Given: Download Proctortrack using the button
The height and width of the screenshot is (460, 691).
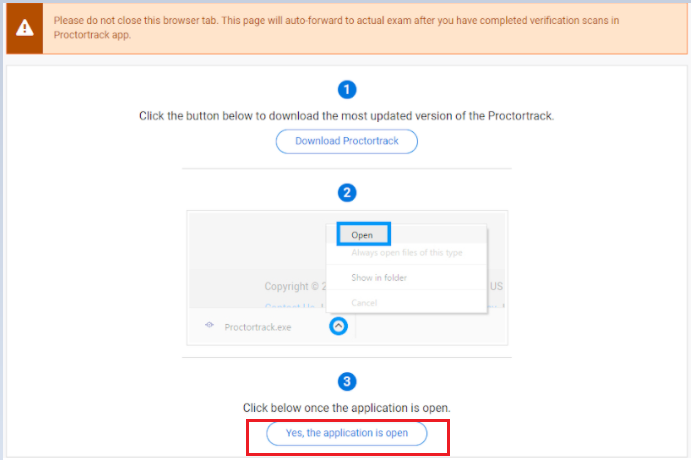Looking at the screenshot, I should (x=347, y=141).
